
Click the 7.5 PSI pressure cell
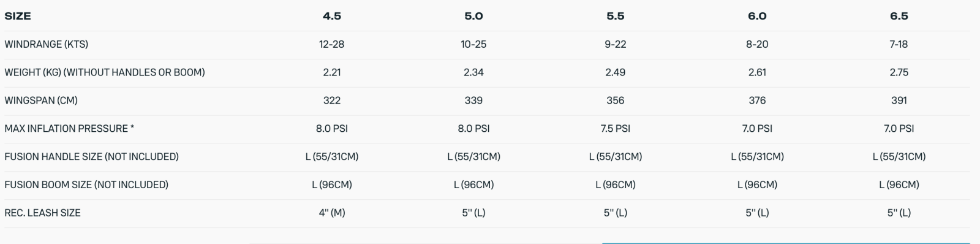click(616, 129)
